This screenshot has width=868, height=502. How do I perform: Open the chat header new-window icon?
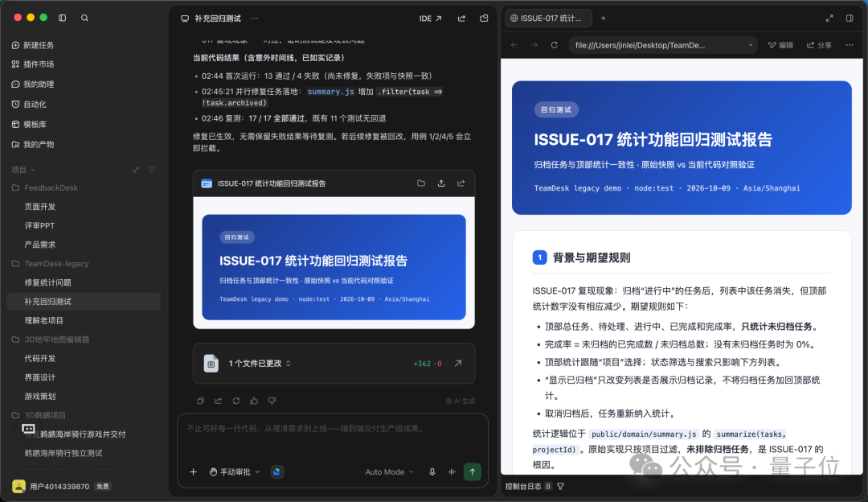point(485,19)
